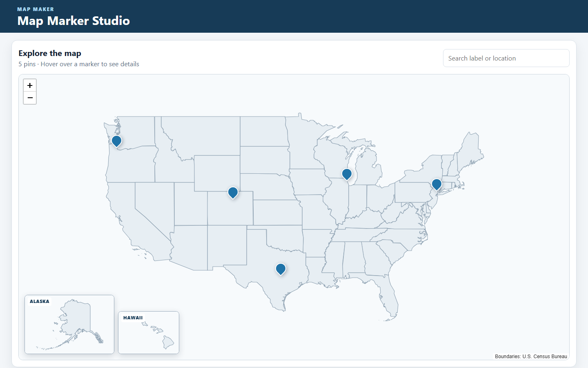Open the Alaska inset map
588x368 pixels.
pos(69,324)
